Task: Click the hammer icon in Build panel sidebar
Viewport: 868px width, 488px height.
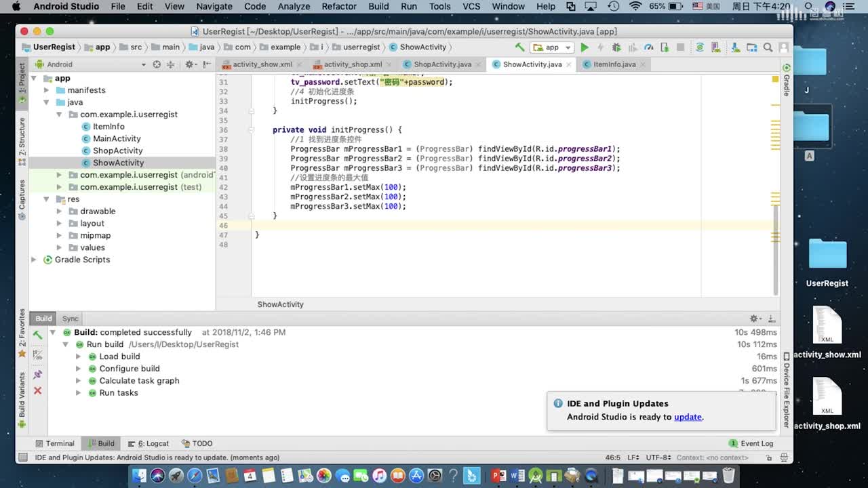Action: (x=37, y=335)
